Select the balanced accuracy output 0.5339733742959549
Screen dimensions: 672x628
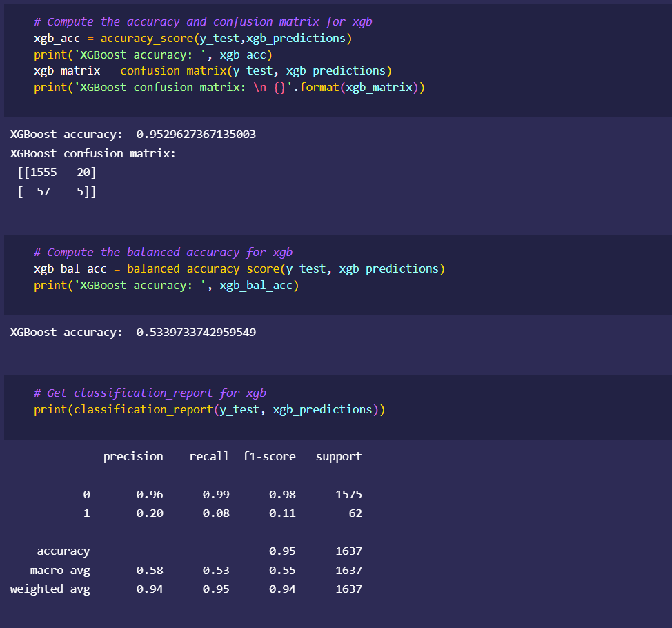click(196, 332)
